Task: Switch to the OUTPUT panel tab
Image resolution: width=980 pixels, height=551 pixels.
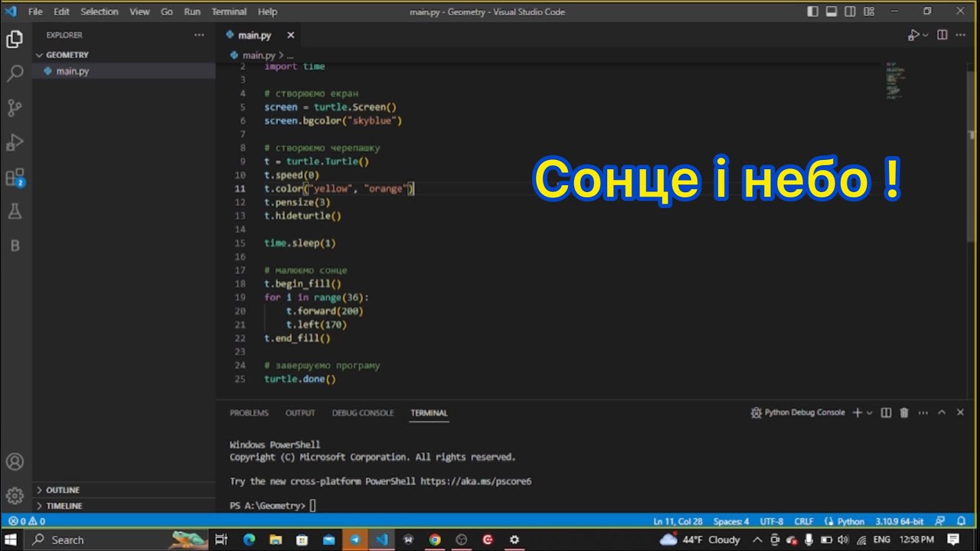Action: [x=300, y=412]
